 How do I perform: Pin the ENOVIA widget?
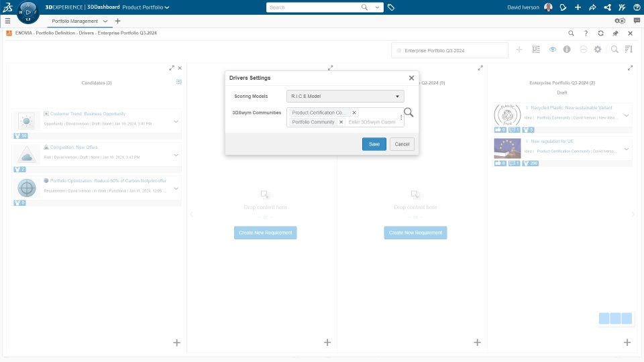[x=615, y=34]
